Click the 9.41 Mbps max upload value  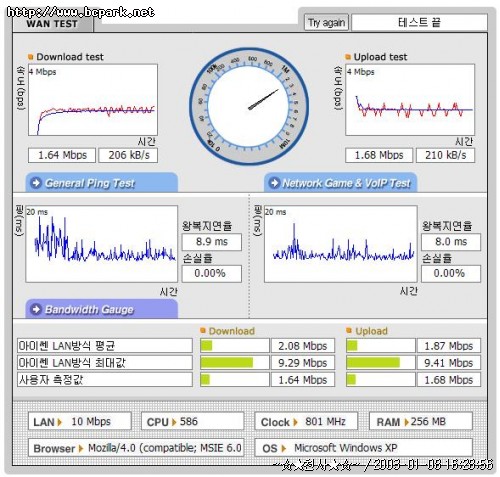(449, 363)
